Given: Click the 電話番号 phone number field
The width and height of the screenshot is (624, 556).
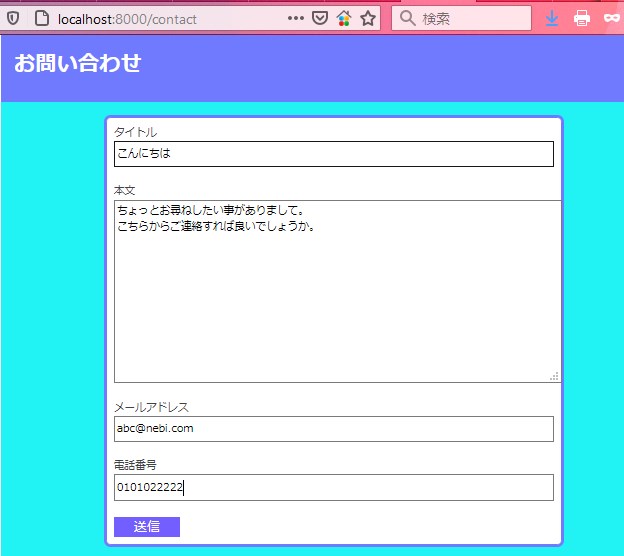Looking at the screenshot, I should [x=333, y=488].
